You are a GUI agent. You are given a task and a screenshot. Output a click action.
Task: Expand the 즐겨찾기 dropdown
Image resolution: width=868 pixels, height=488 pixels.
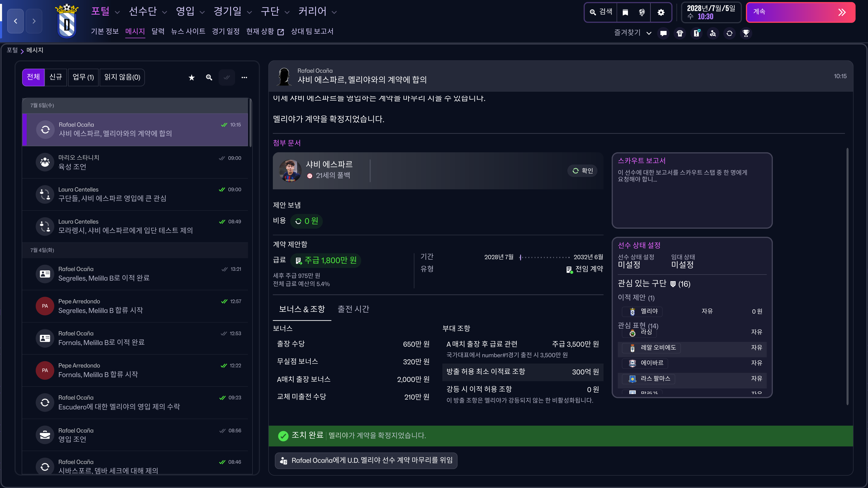click(x=632, y=33)
